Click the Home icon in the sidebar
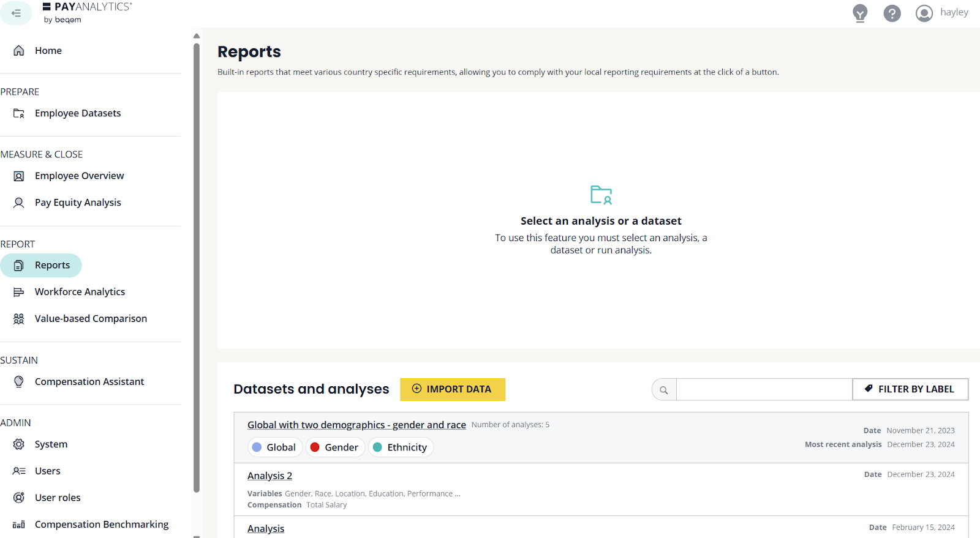Viewport: 980px width, 538px height. point(19,51)
